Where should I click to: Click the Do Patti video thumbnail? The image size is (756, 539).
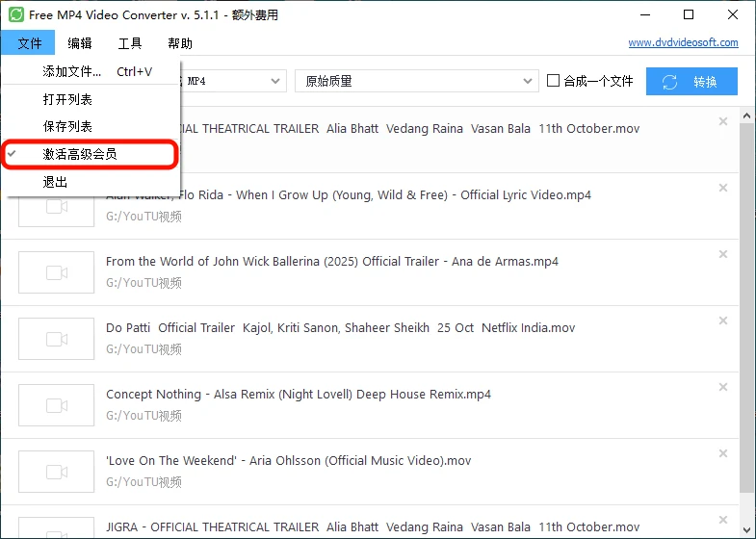pyautogui.click(x=57, y=339)
